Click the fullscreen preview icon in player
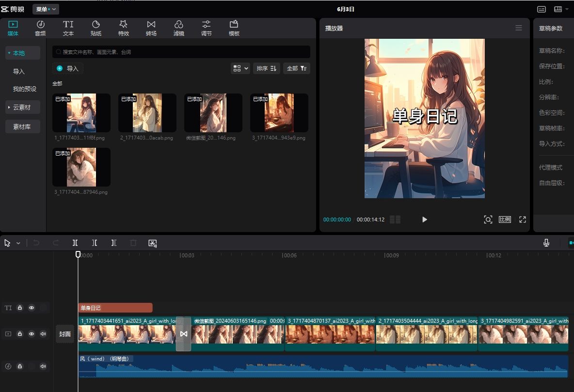The height and width of the screenshot is (392, 574). pyautogui.click(x=522, y=220)
